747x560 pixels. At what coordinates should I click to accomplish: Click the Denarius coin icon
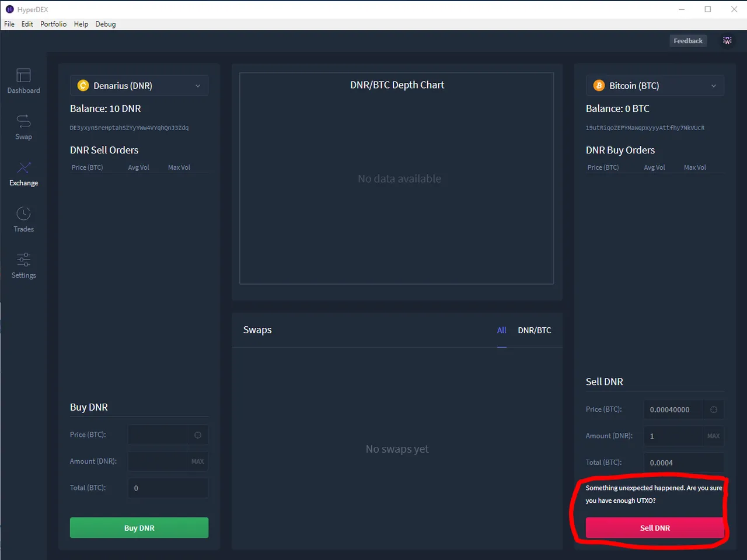point(83,86)
